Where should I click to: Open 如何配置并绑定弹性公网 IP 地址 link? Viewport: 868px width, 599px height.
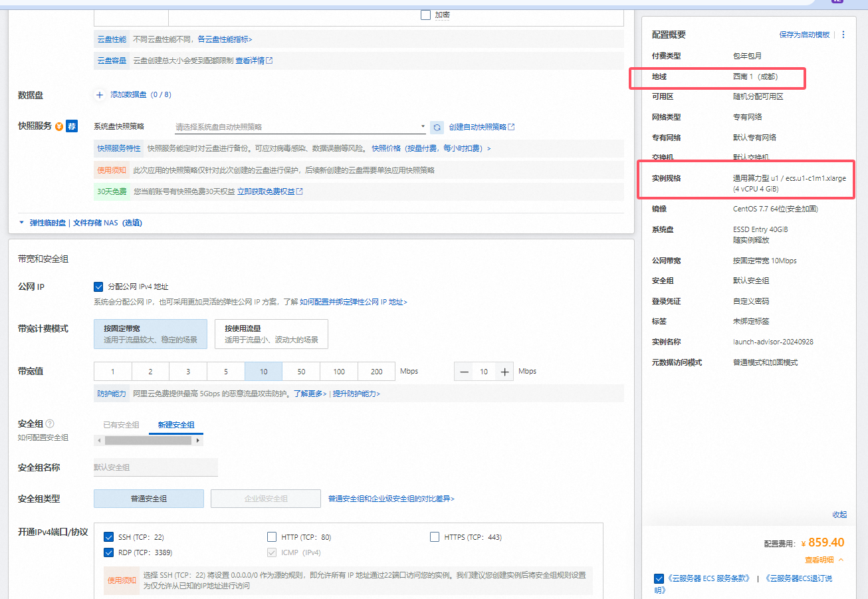point(353,302)
